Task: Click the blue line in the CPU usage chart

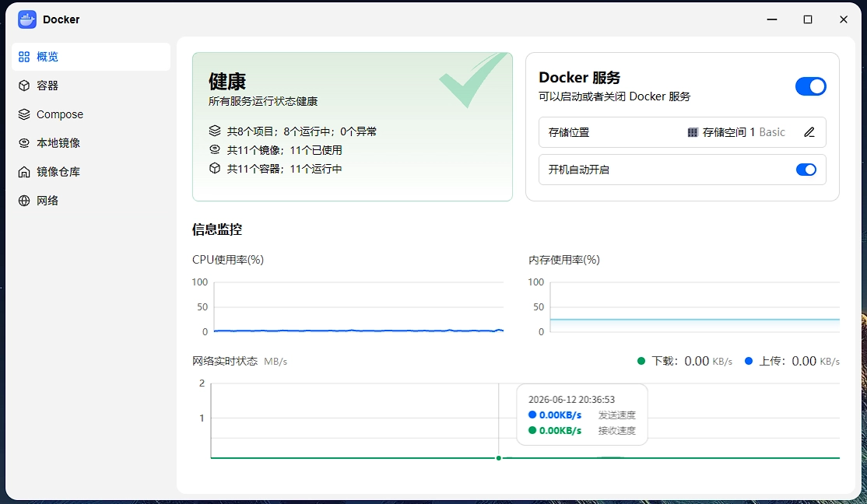Action: coord(358,331)
